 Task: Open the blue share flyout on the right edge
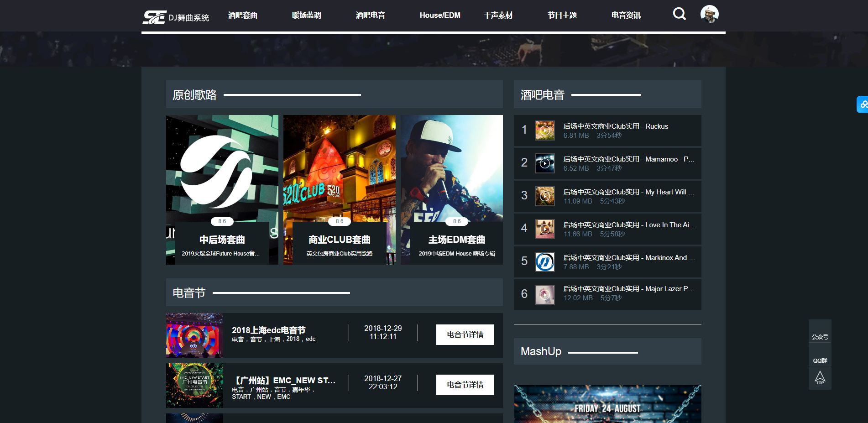[x=863, y=104]
